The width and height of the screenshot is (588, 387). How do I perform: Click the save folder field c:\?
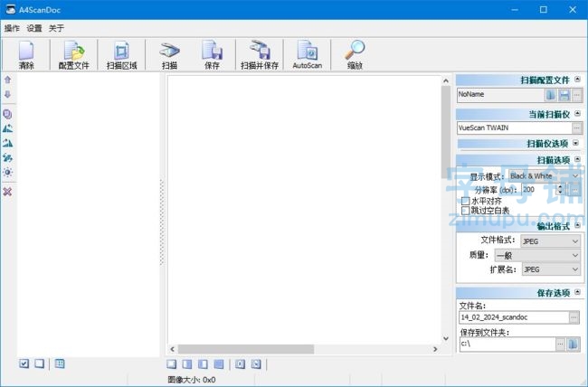[x=507, y=344]
